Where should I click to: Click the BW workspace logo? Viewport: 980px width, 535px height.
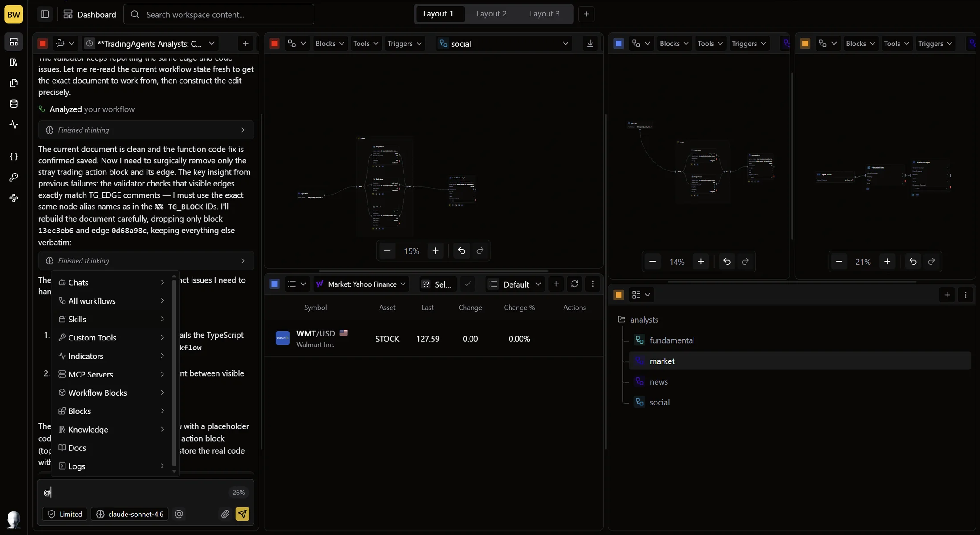tap(13, 15)
